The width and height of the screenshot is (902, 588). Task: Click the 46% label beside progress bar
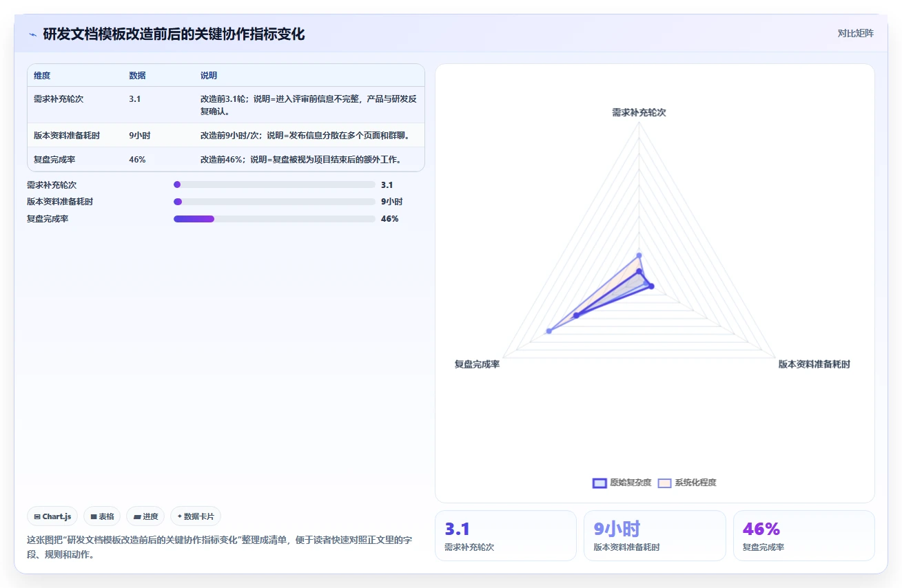pos(390,219)
